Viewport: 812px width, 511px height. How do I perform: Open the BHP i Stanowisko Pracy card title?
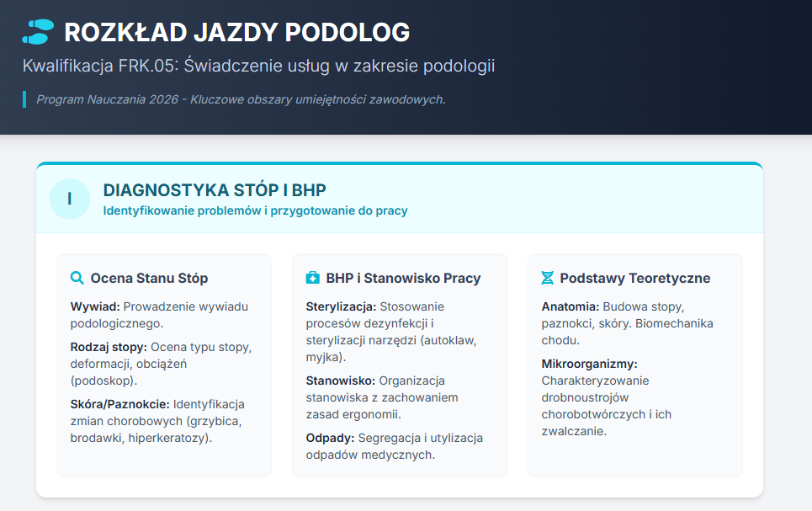click(x=403, y=278)
